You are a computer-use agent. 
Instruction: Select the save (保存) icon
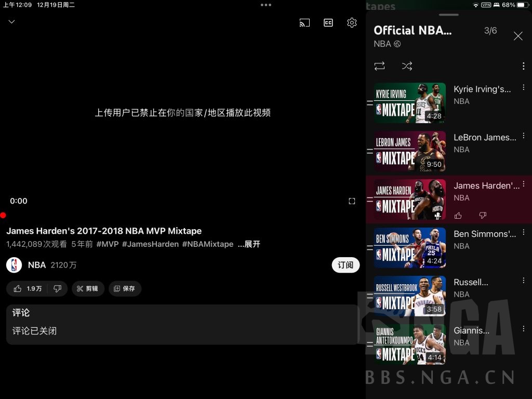click(x=125, y=288)
